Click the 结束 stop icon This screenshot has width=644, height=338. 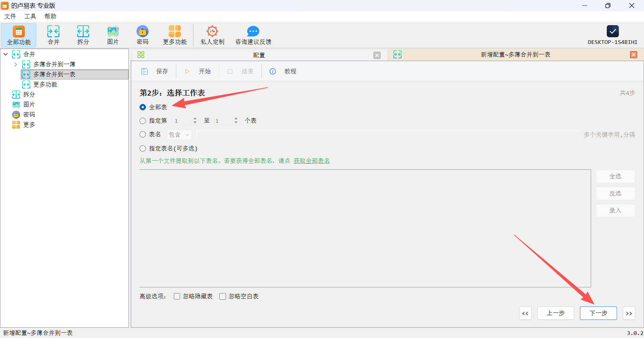(x=230, y=71)
